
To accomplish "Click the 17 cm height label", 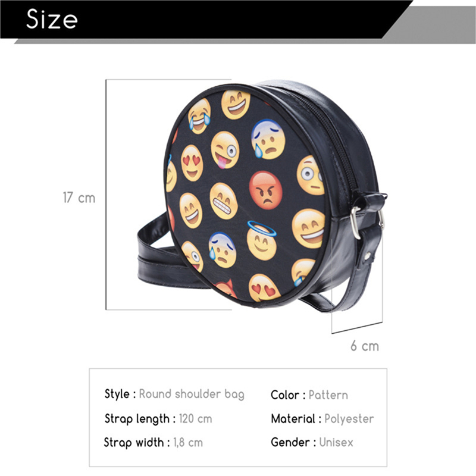I will [79, 198].
